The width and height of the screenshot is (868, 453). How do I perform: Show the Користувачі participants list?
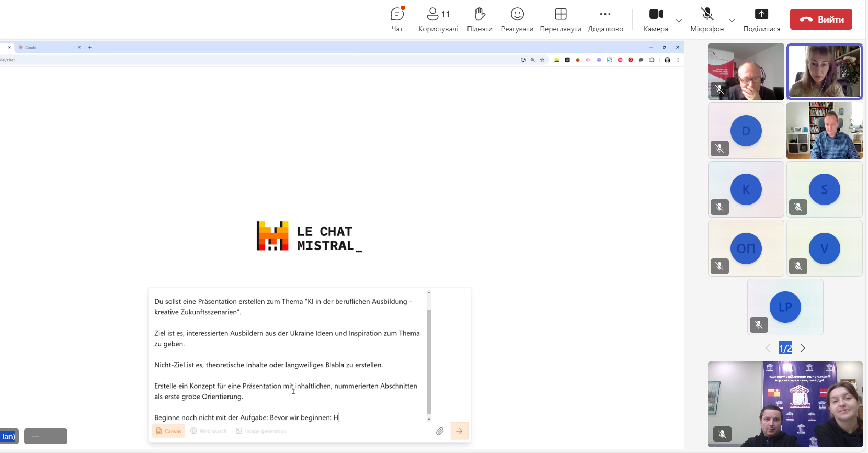click(438, 19)
